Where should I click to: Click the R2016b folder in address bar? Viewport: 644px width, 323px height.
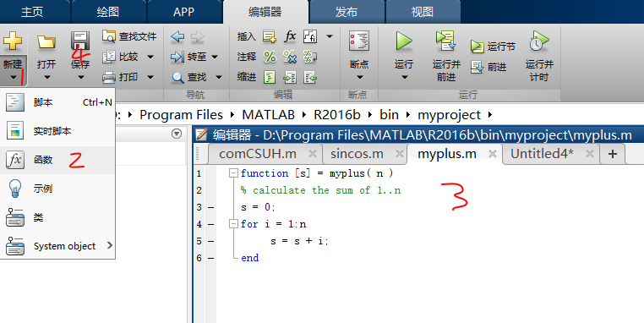336,115
